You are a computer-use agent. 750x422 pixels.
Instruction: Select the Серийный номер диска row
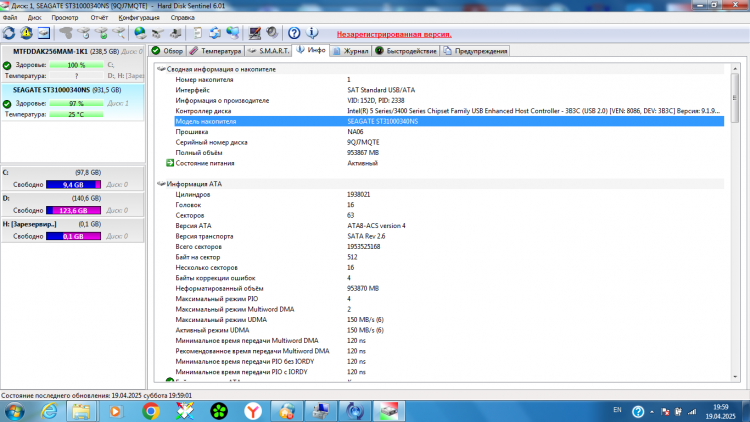pos(449,143)
